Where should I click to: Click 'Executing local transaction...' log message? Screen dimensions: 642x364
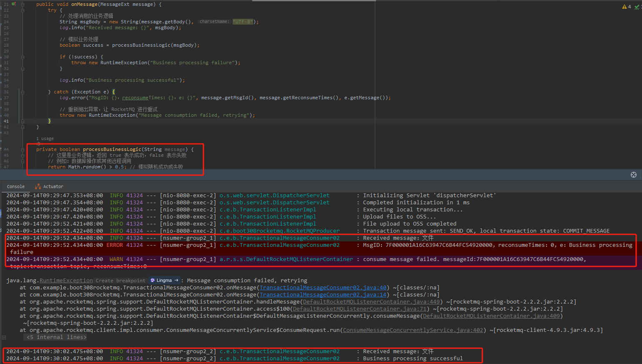[x=413, y=210]
